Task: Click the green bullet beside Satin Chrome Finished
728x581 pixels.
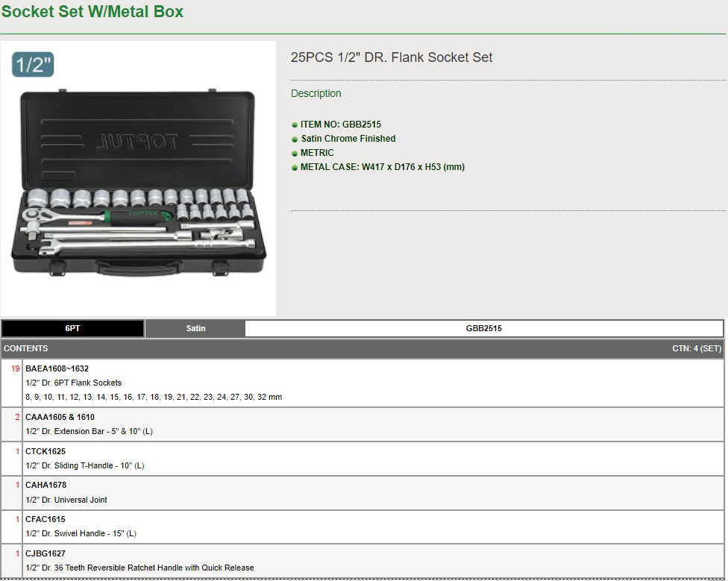Action: [x=295, y=139]
